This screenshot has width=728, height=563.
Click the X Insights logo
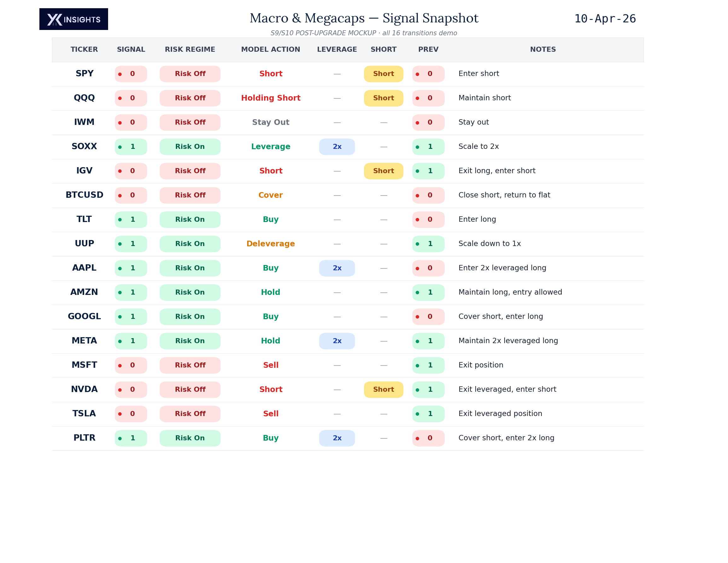74,19
